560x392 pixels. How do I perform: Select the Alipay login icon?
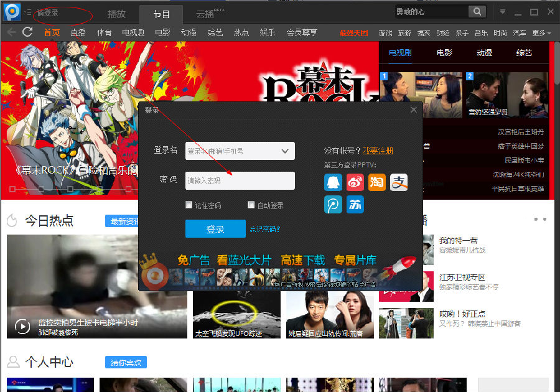pos(399,182)
